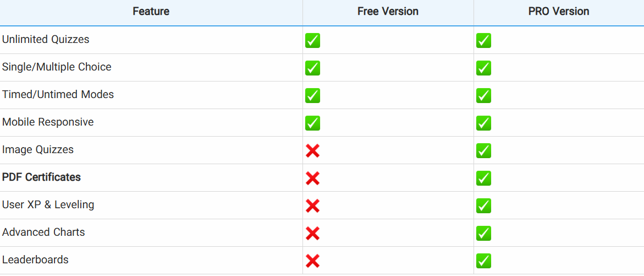Click red cross for Image Quizzes Free Version
644x276 pixels.
312,150
